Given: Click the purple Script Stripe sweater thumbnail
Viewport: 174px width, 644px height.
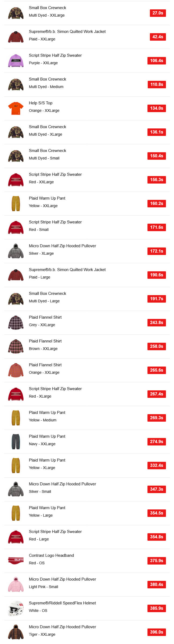Looking at the screenshot, I should [x=16, y=61].
